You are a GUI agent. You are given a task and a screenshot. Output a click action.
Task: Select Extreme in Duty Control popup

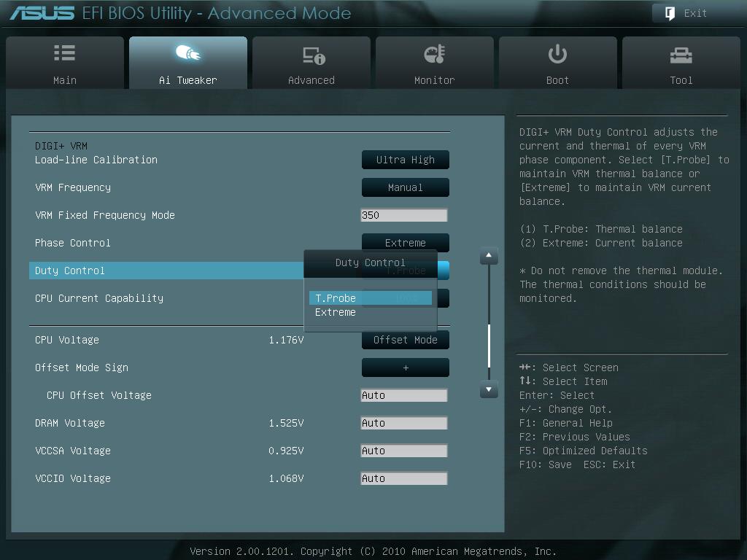tap(370, 312)
